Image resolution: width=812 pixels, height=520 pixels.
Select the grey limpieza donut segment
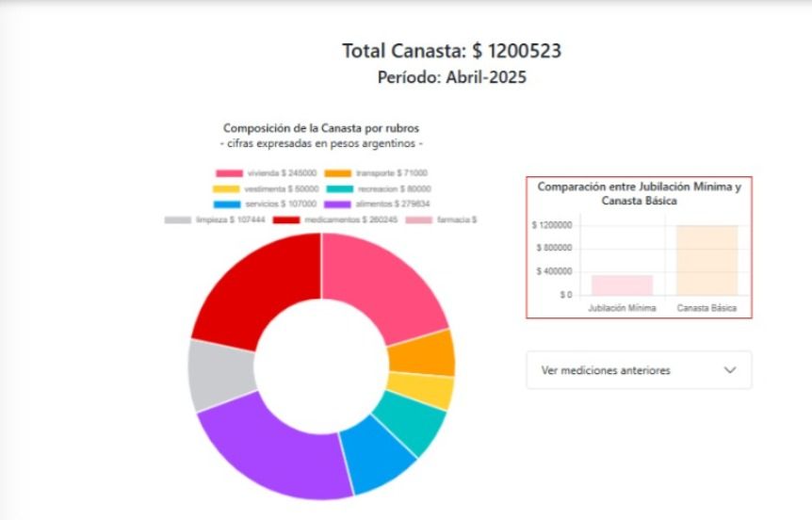pos(220,376)
